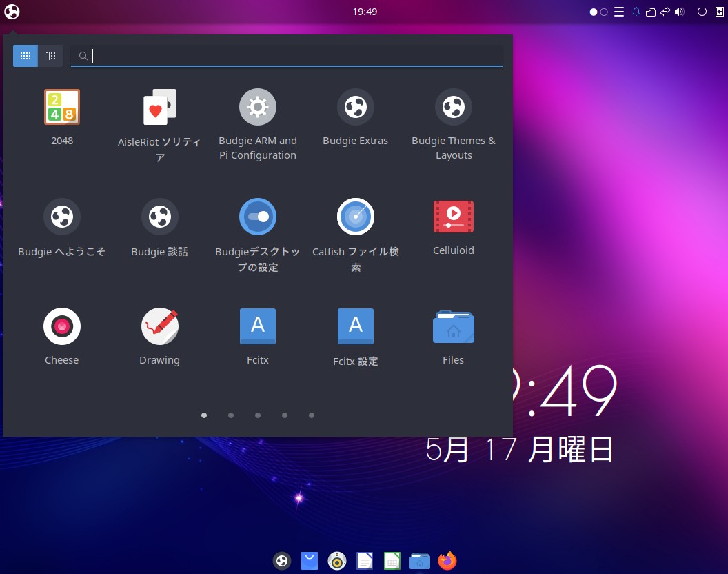This screenshot has height=574, width=728.
Task: Open the volume speaker indicator
Action: coord(679,12)
